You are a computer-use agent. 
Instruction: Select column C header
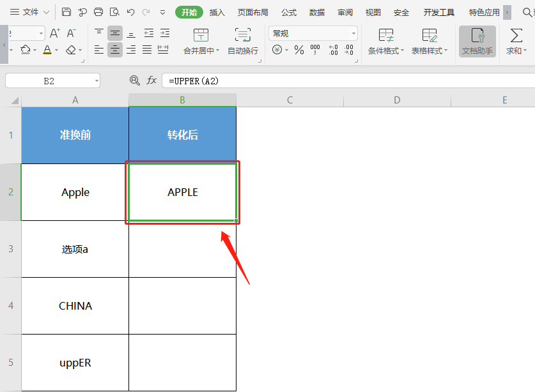(x=290, y=100)
